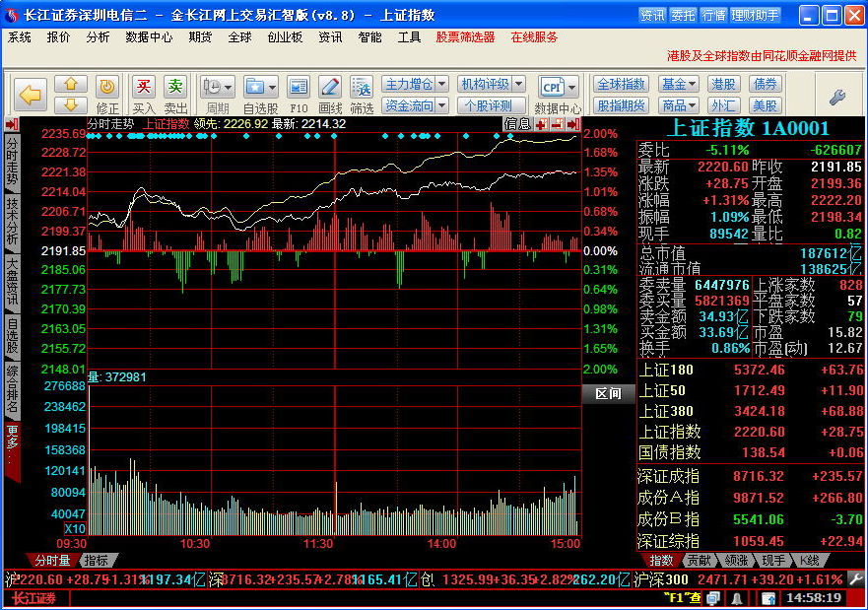Open the 数据中心 menu
The height and width of the screenshot is (610, 868).
coord(149,37)
